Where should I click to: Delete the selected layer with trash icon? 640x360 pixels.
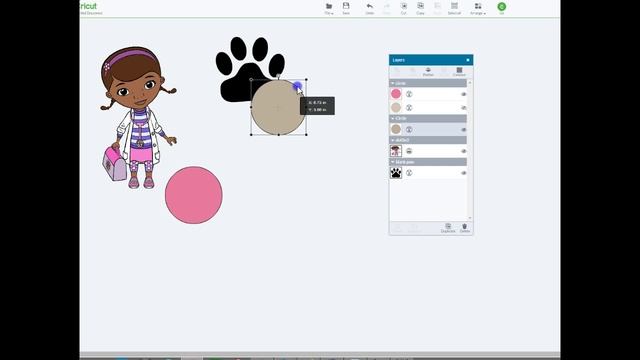pos(464,228)
